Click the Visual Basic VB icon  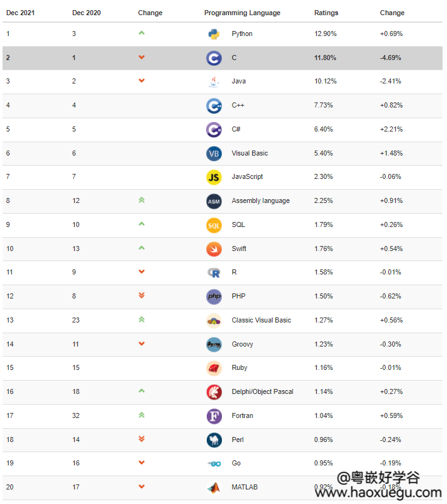tap(214, 154)
